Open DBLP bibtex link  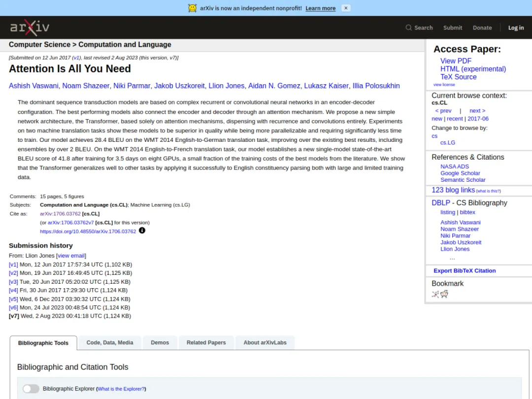tap(467, 212)
